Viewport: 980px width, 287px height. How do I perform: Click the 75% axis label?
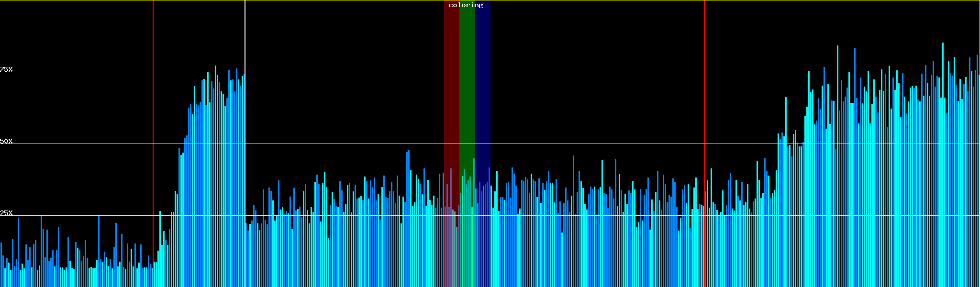click(6, 69)
